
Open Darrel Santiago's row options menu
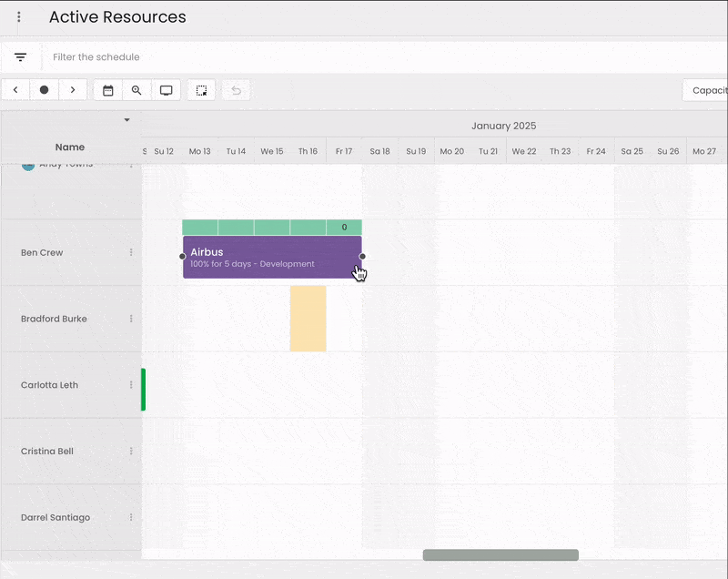tap(131, 517)
